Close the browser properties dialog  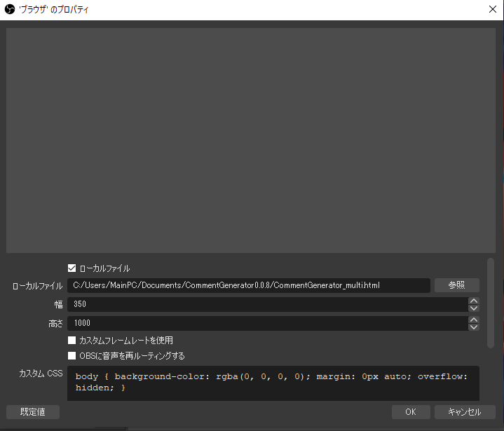[492, 9]
